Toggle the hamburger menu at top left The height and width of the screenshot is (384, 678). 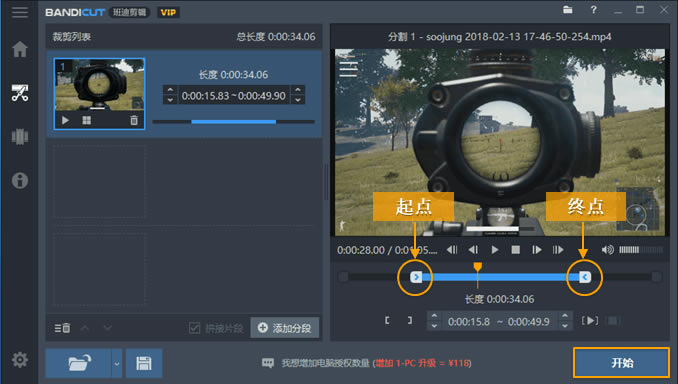[20, 12]
